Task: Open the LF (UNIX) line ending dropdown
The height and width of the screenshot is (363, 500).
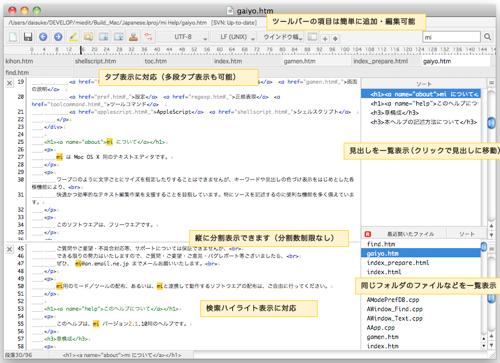Action: 237,37
